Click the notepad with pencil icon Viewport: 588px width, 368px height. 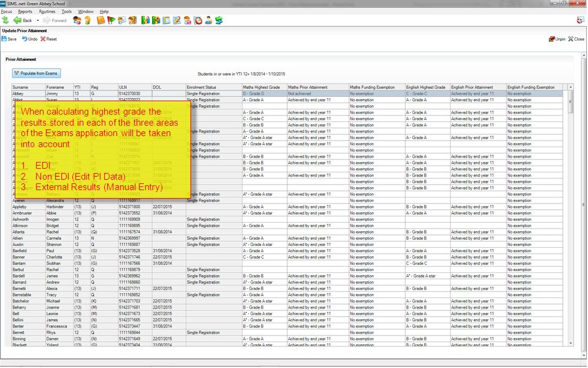177,20
